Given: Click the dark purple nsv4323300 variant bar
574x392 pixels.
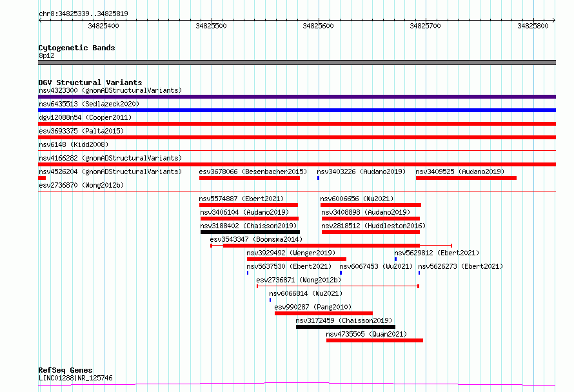Looking at the screenshot, I should tap(297, 97).
